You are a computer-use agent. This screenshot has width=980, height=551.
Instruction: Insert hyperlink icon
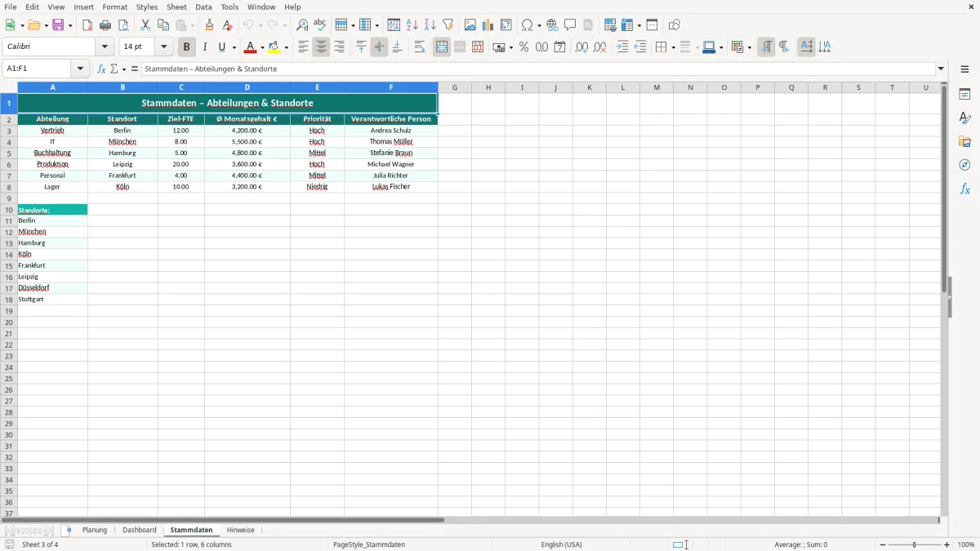tap(552, 25)
